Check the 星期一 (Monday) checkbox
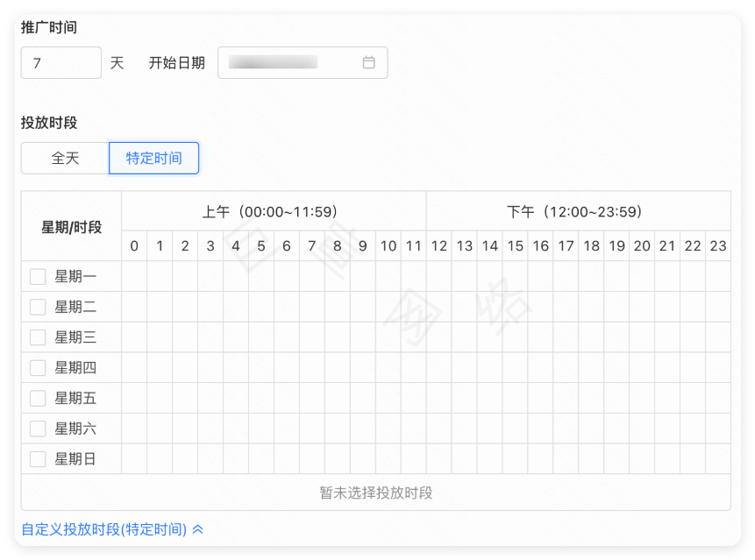 click(37, 276)
